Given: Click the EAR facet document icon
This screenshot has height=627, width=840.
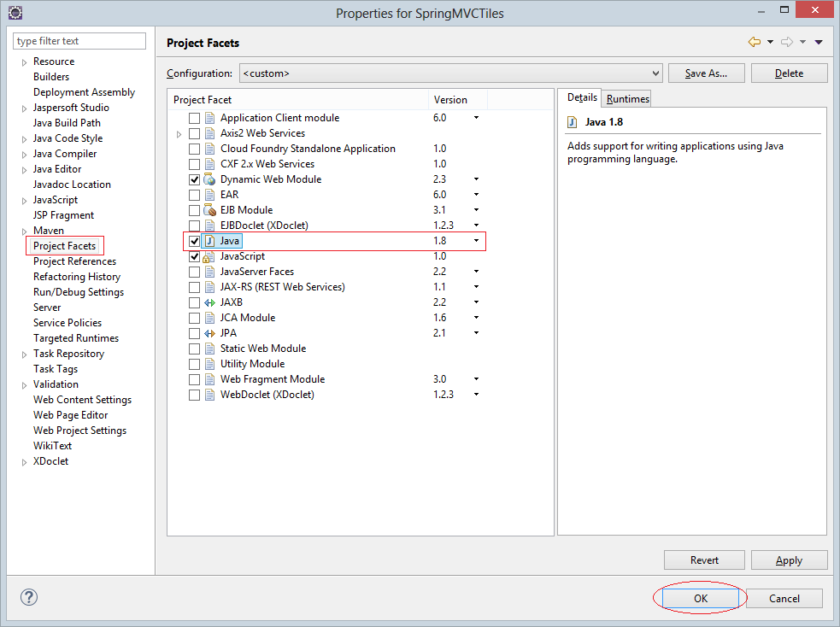Looking at the screenshot, I should pos(210,195).
